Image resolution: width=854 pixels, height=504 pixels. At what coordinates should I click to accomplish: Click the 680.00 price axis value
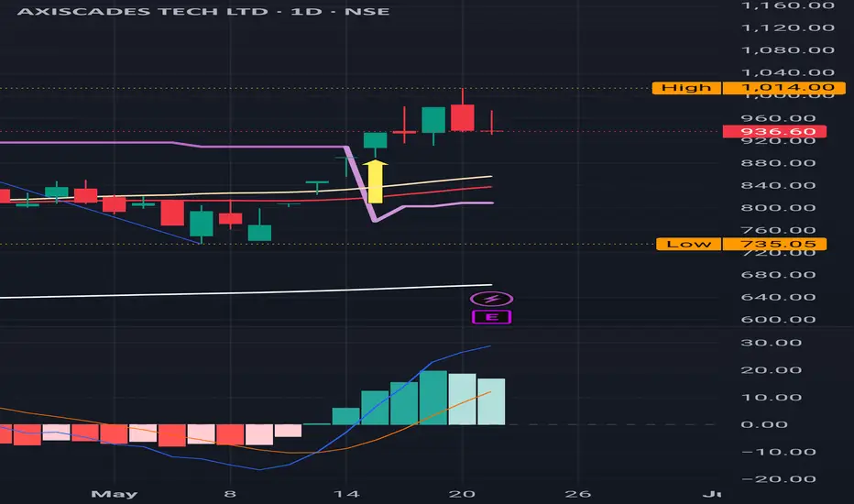(778, 275)
